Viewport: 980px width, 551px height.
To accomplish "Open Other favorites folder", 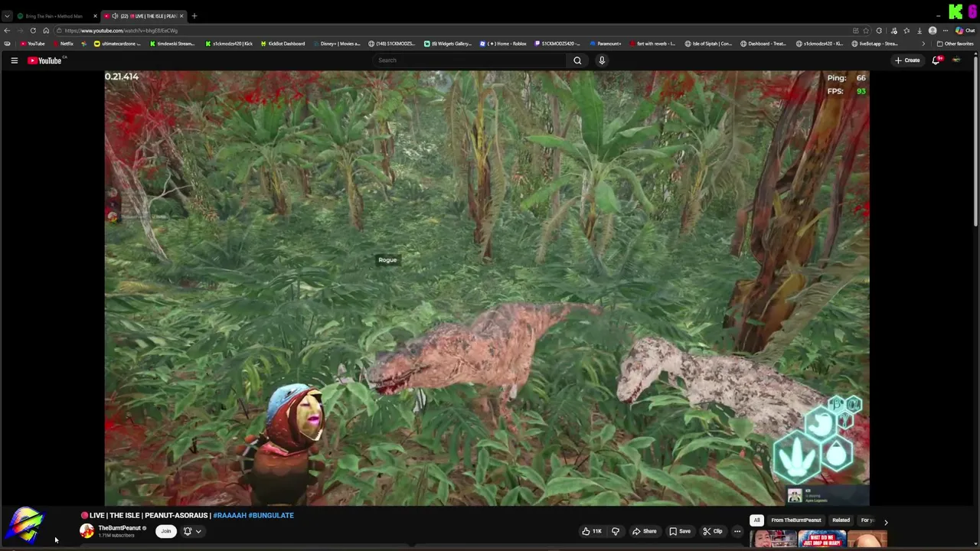I will [x=955, y=44].
